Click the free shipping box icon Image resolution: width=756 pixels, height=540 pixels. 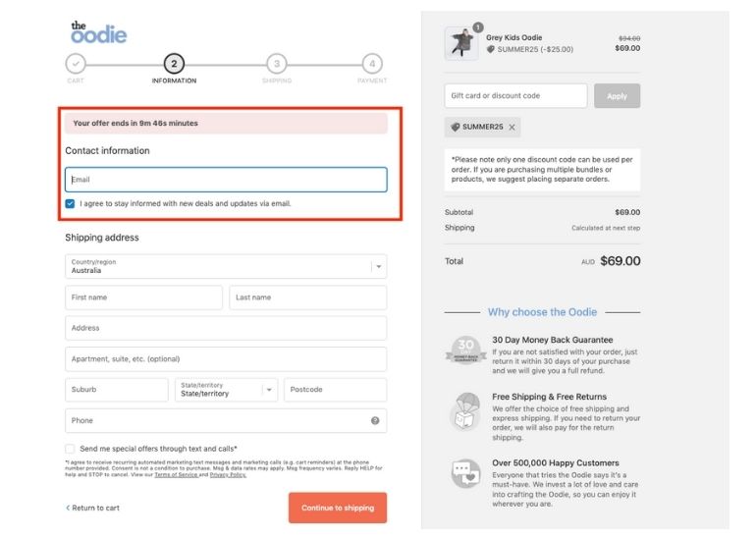[x=465, y=412]
